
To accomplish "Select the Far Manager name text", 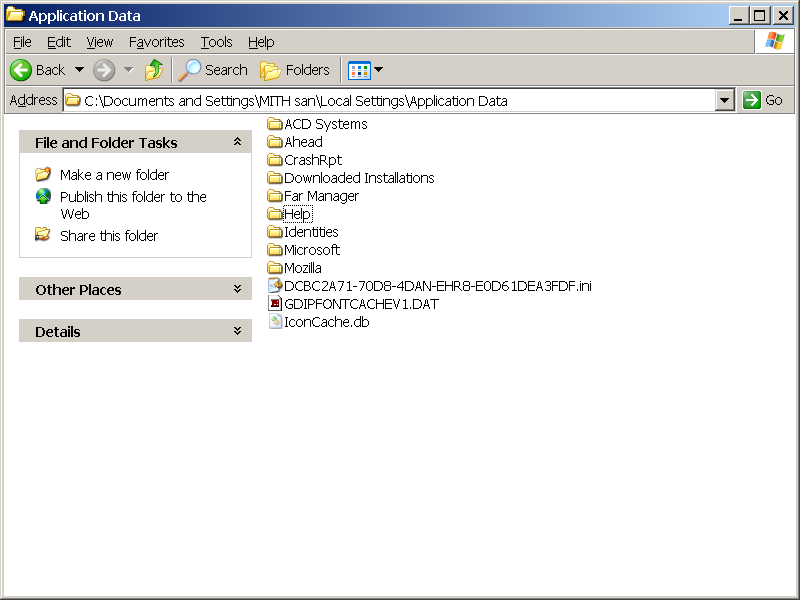I will pos(321,196).
